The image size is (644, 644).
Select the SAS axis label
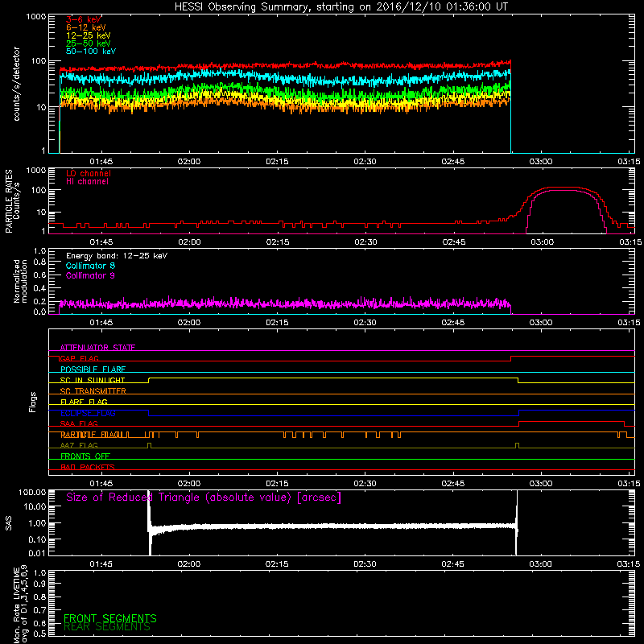(9, 522)
